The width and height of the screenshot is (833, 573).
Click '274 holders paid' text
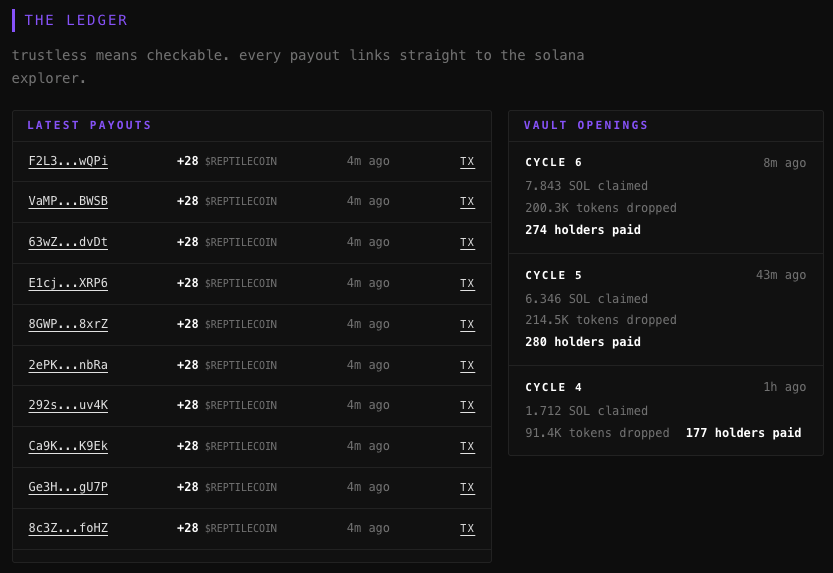pyautogui.click(x=583, y=230)
